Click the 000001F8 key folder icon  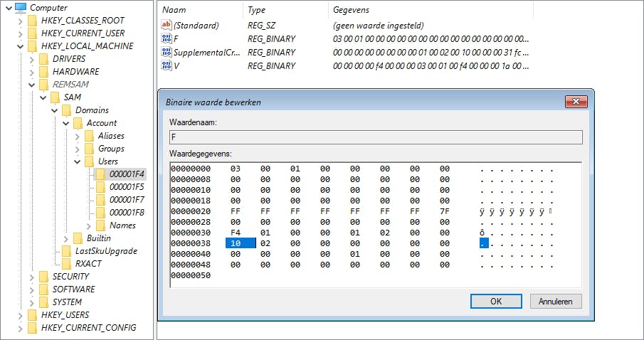100,212
